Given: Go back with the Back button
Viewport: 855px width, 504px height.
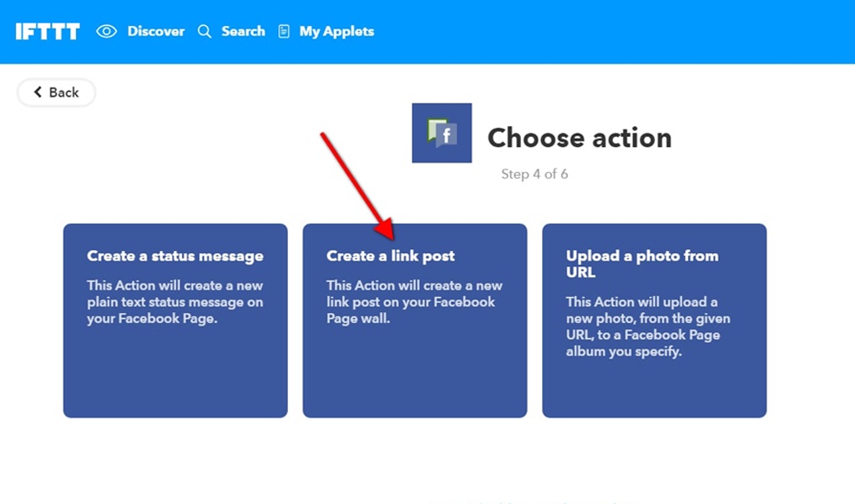Looking at the screenshot, I should (x=56, y=92).
